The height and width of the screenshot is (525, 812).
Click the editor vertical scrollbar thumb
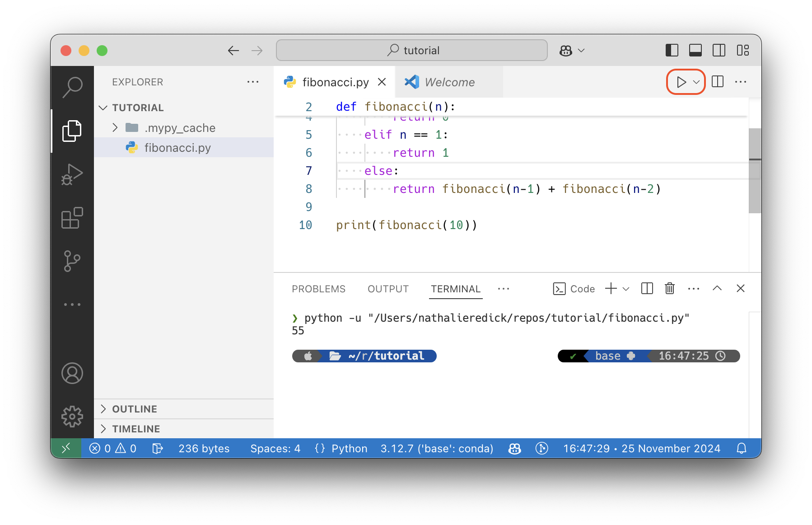pyautogui.click(x=755, y=170)
